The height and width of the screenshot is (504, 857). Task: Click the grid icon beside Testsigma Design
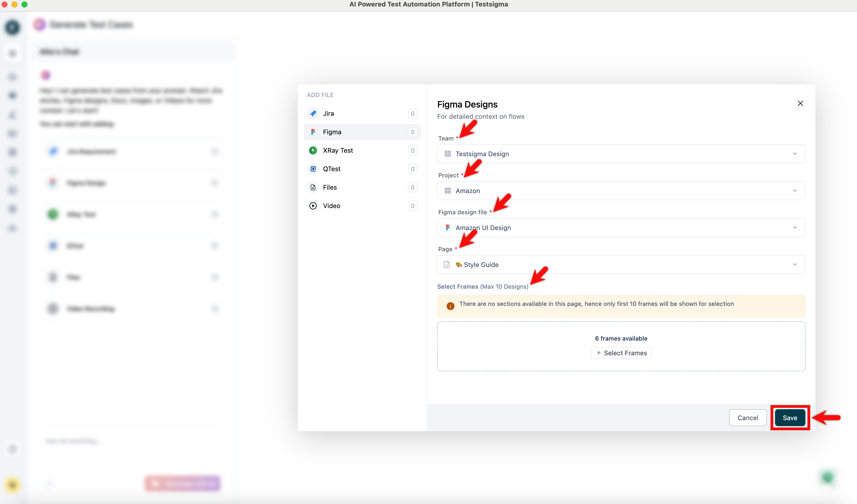click(x=447, y=154)
